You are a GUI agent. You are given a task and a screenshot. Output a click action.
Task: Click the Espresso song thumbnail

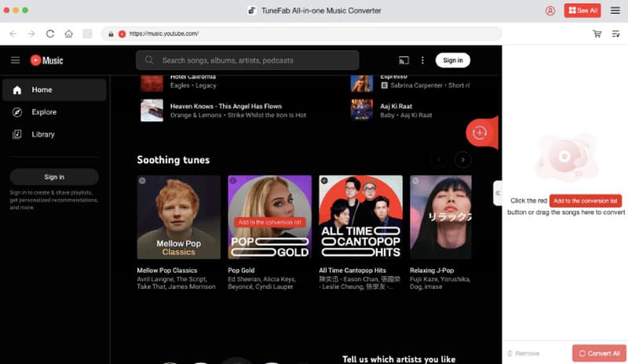pos(362,82)
